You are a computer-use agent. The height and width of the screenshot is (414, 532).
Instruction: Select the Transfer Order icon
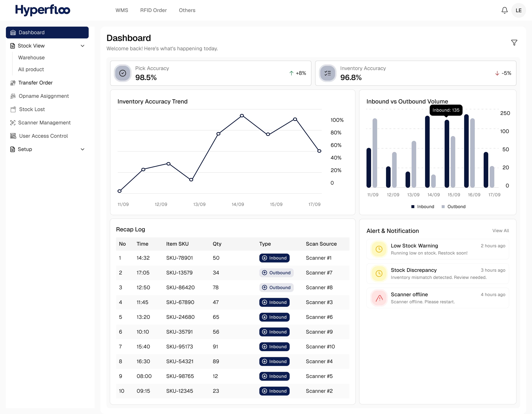pyautogui.click(x=13, y=83)
